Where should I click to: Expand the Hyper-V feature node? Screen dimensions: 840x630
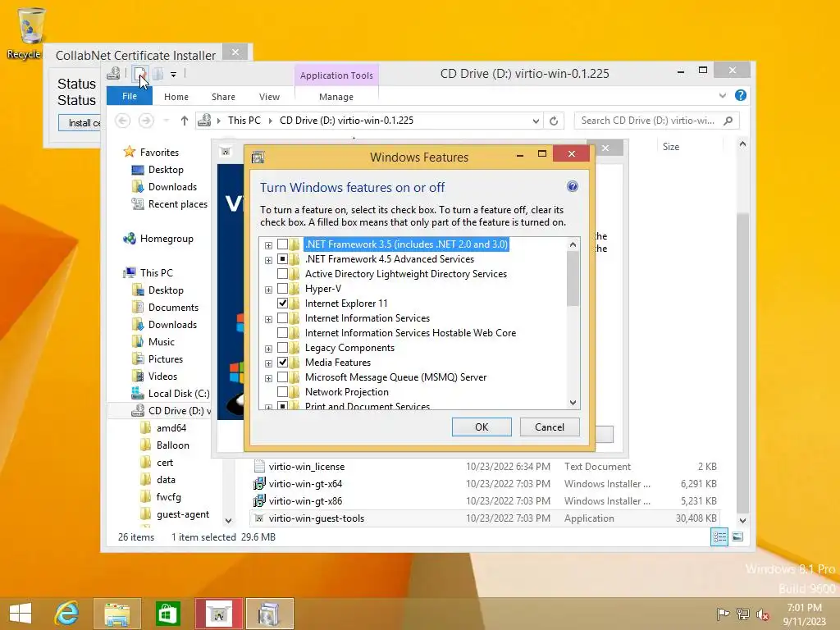[x=268, y=290]
